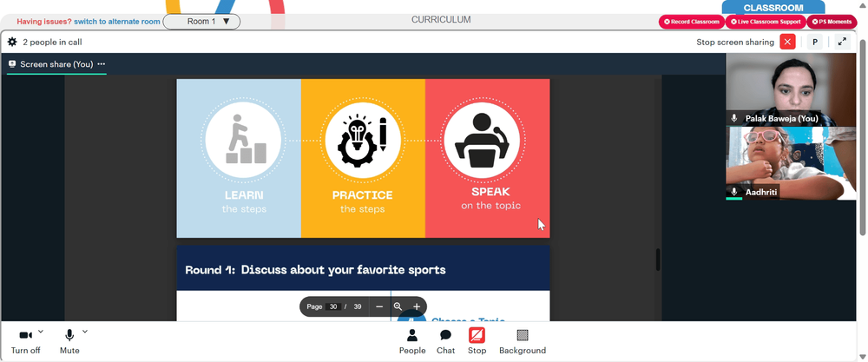This screenshot has height=362, width=868.
Task: Click the 'Having issues?' text
Action: coord(44,22)
